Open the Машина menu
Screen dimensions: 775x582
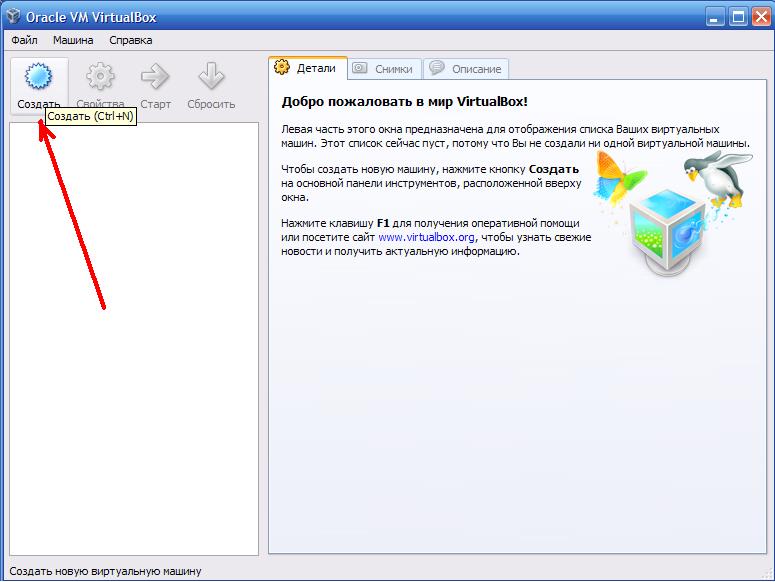(73, 41)
